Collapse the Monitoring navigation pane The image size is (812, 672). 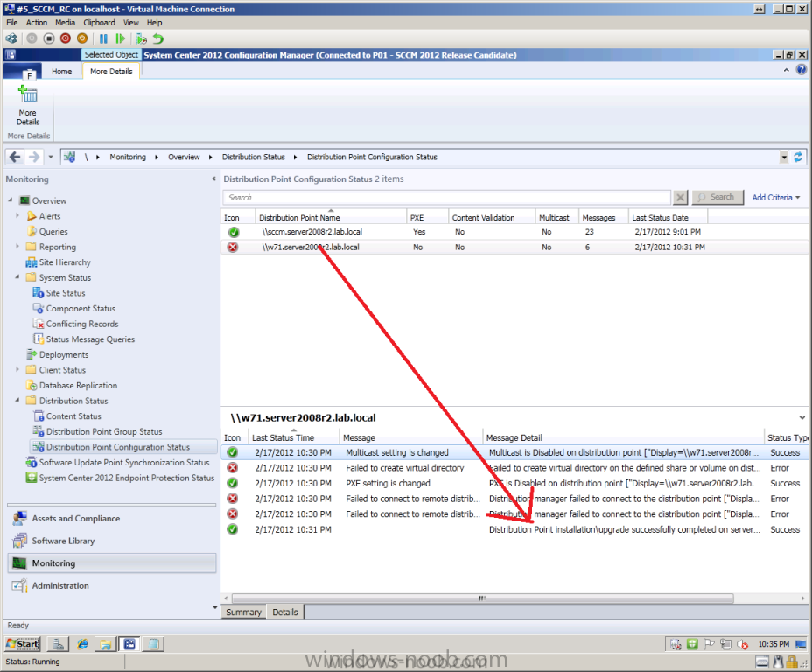(x=213, y=179)
